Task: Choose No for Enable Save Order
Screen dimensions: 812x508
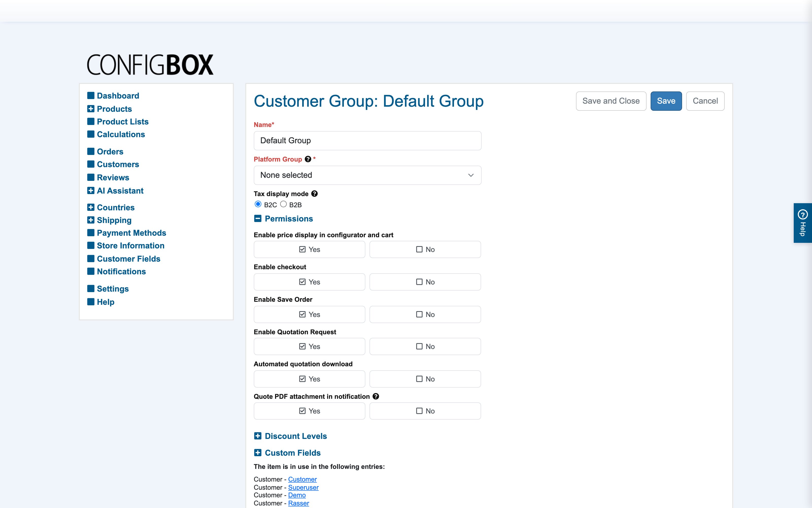Action: pos(425,314)
